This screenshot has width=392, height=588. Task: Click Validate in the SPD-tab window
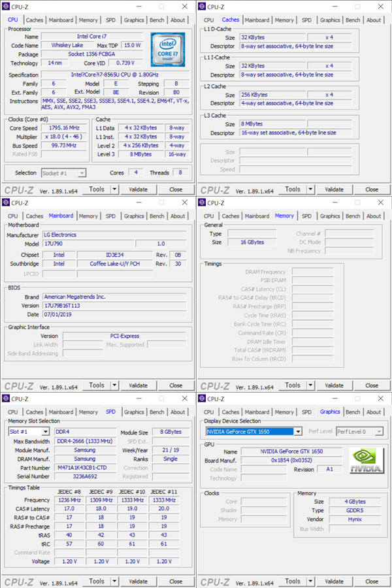(x=138, y=581)
